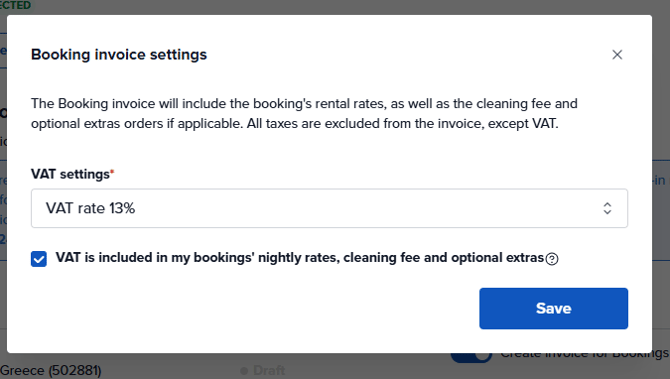Click the Booking invoice description paragraph

point(304,113)
